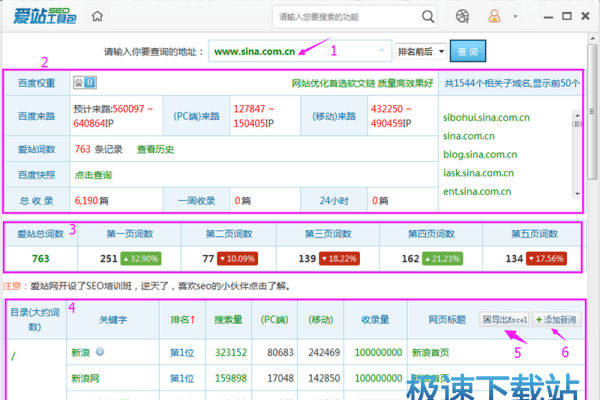The height and width of the screenshot is (400, 600).
Task: Click the 查询 query button
Action: 468,51
